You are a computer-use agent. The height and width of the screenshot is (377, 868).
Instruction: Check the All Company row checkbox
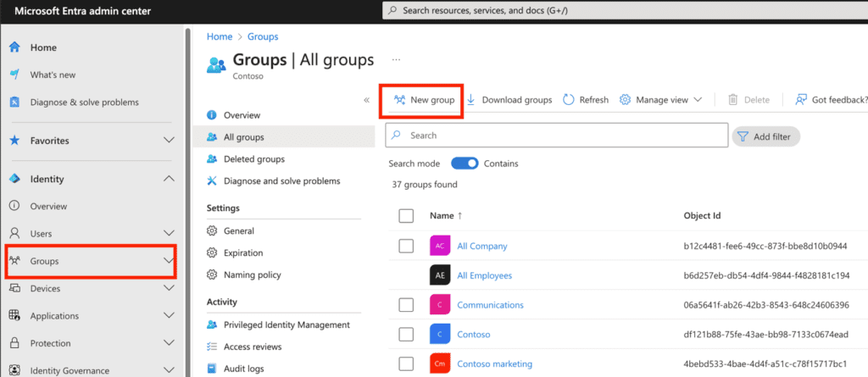point(406,246)
